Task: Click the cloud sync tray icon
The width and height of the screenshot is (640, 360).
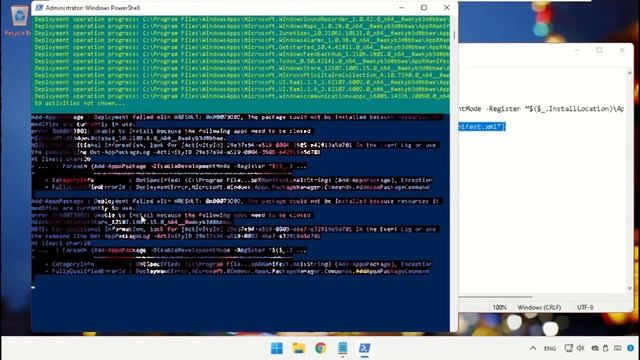Action: [x=595, y=348]
